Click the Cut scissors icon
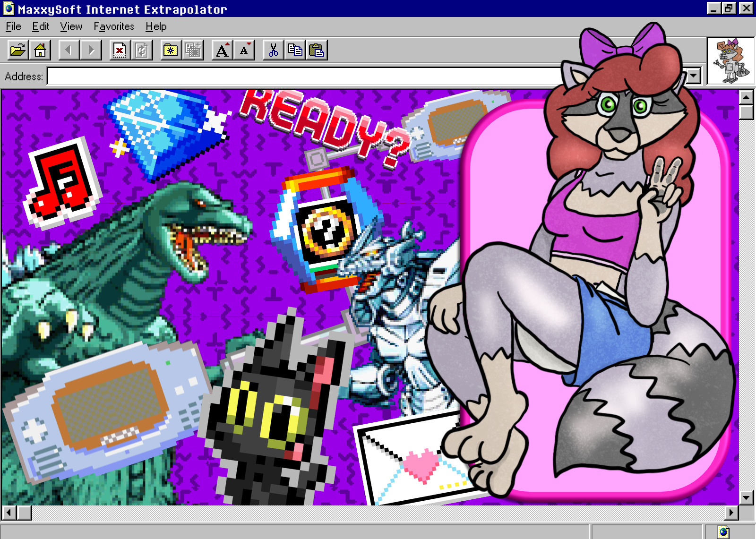The height and width of the screenshot is (539, 756). 273,50
